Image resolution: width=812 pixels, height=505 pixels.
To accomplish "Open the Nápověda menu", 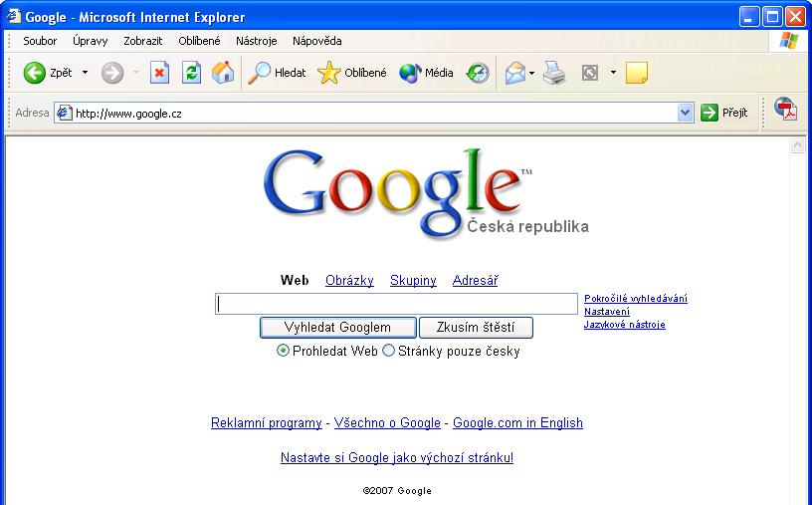I will [316, 41].
